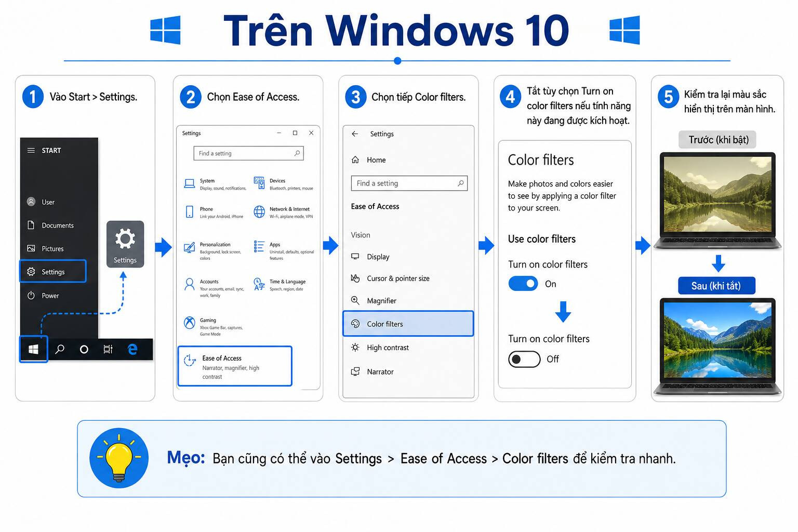
Task: Click the 'Vision' section label
Action: click(361, 235)
